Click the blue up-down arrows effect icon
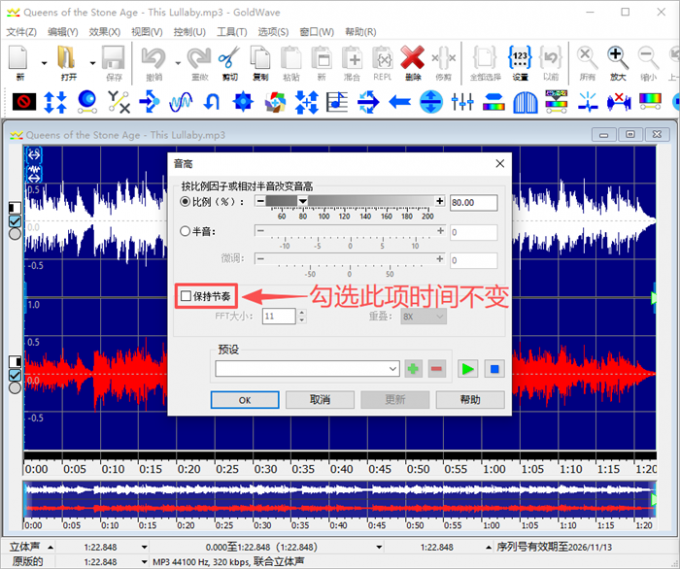680x569 pixels. coord(56,102)
